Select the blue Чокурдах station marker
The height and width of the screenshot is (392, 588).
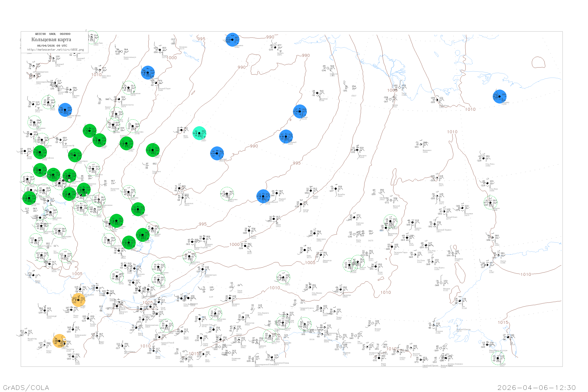(499, 96)
